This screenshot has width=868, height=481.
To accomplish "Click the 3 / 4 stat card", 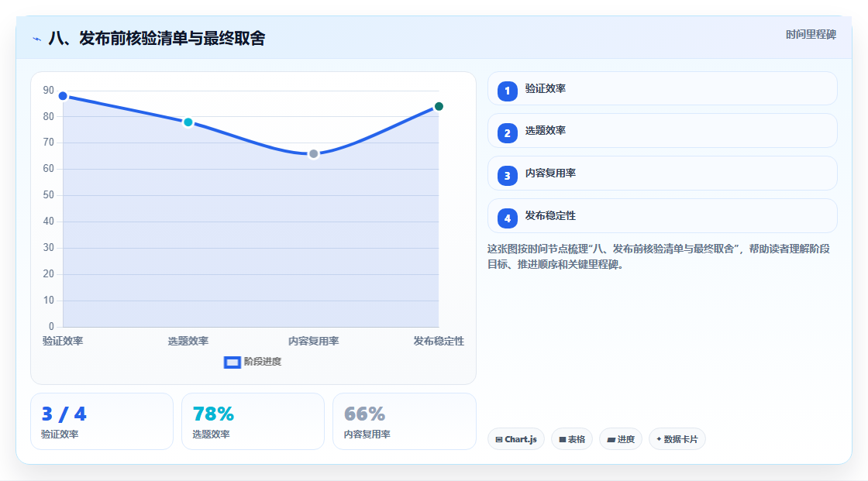I will point(102,421).
